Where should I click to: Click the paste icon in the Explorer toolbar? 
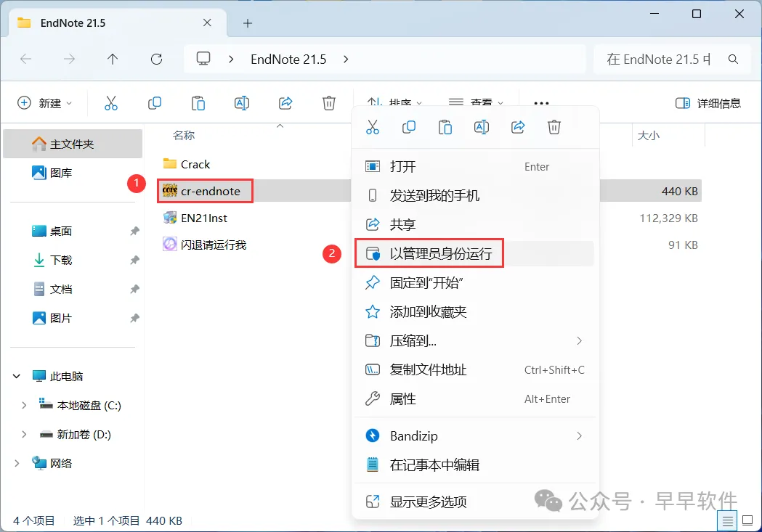tap(198, 103)
